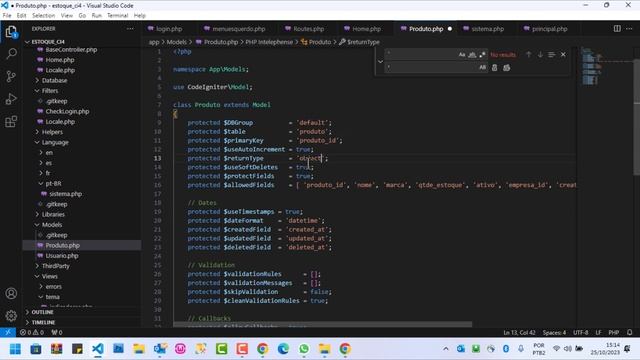Click the code minimap preview
Image resolution: width=640 pixels, height=360 pixels.
pos(591,66)
